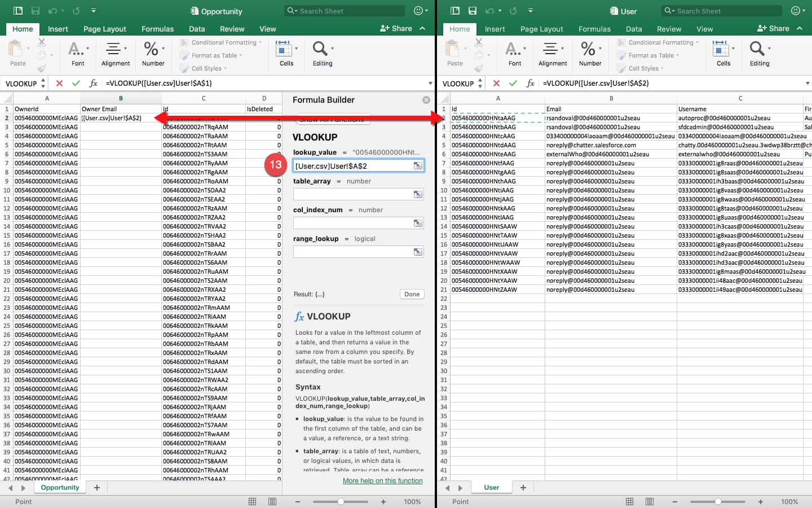Screen dimensions: 812x508
Task: Add a new sheet in Opportunity window
Action: pos(97,488)
